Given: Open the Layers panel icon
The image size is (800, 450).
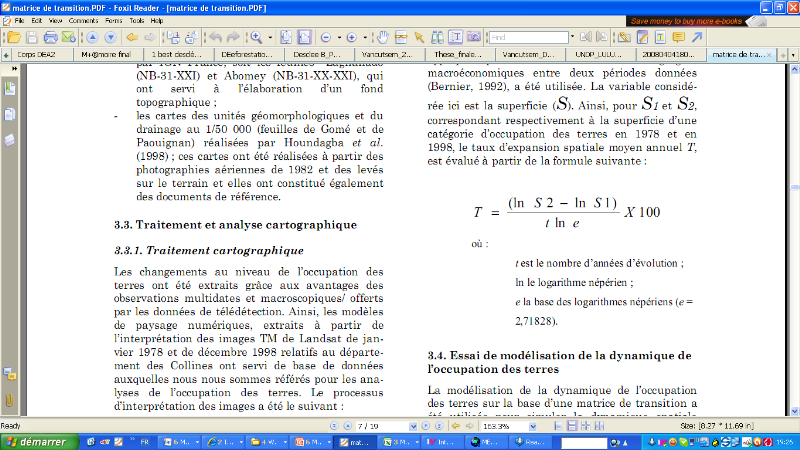Looking at the screenshot, I should point(10,140).
